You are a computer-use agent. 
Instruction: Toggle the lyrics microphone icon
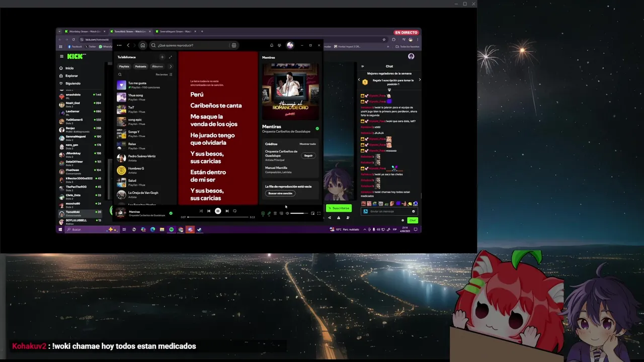coord(269,213)
